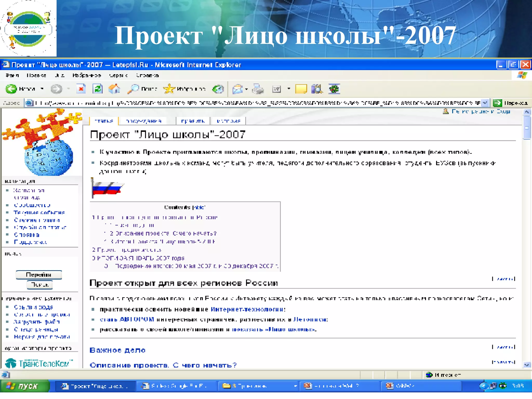Click the TransTeleCom sponsor logo
Screen dimensions: 532x399
click(x=39, y=363)
